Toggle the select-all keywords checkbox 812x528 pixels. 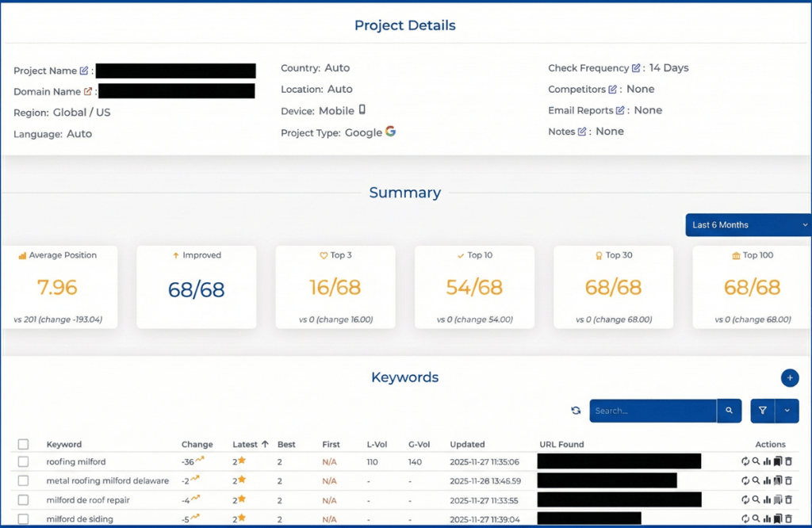pos(23,445)
